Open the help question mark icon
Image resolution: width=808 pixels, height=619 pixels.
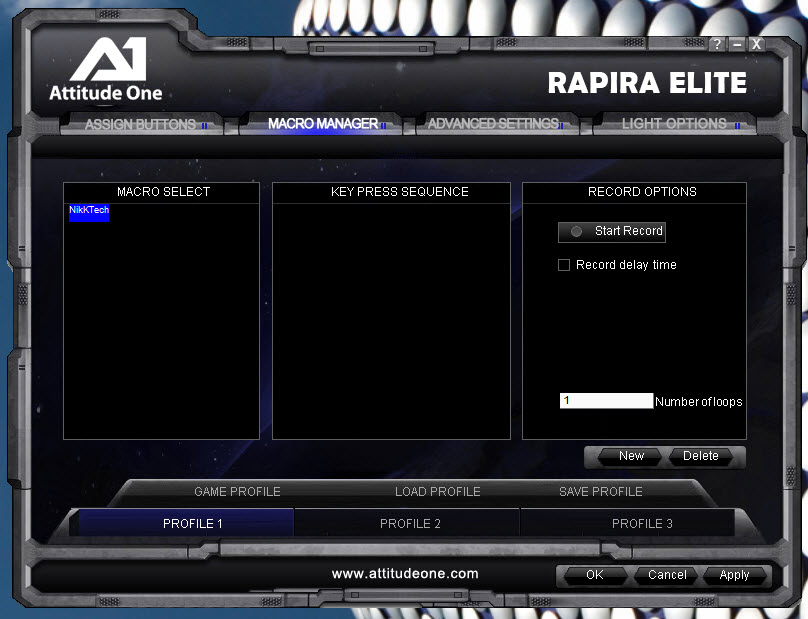point(717,44)
